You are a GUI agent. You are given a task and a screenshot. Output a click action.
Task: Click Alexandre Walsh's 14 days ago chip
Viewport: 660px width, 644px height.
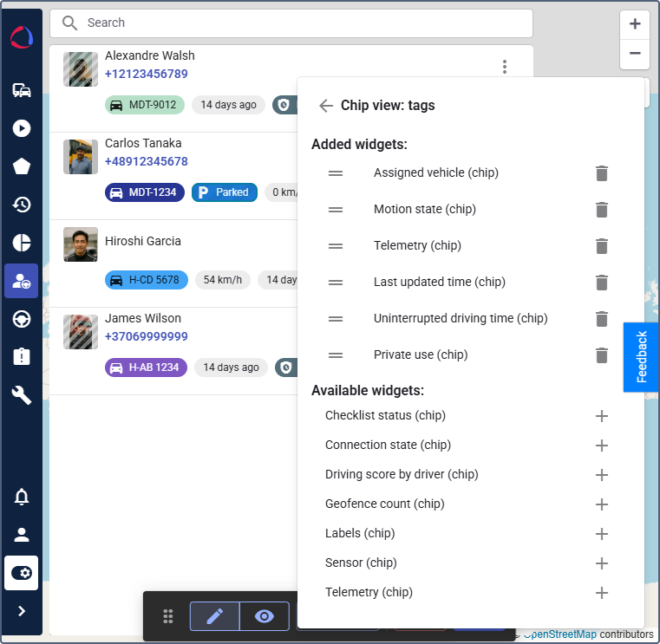click(x=228, y=105)
